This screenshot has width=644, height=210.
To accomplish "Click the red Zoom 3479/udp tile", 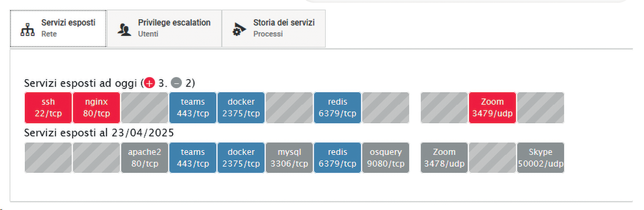I will click(492, 108).
